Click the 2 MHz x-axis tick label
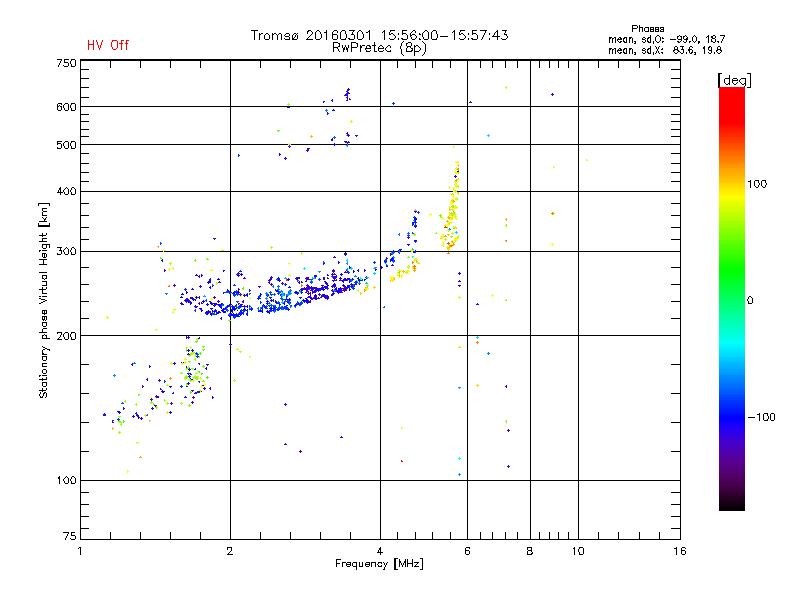The image size is (800, 600). click(x=230, y=551)
